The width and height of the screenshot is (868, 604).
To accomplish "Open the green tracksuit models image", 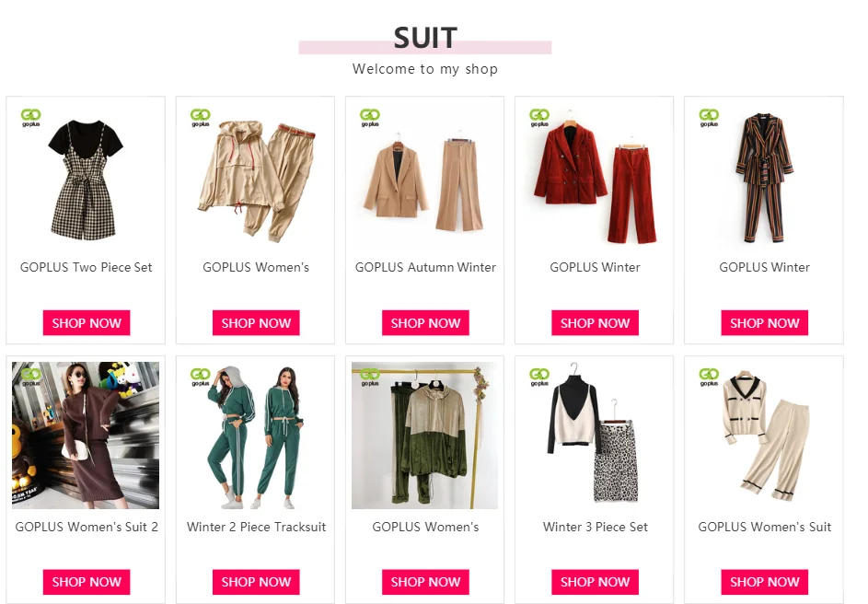I will 256,436.
